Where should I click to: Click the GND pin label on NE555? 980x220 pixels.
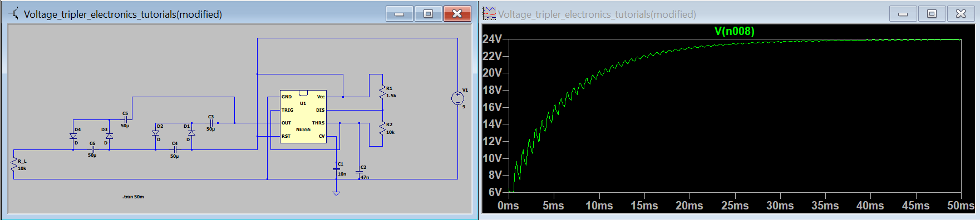click(287, 97)
